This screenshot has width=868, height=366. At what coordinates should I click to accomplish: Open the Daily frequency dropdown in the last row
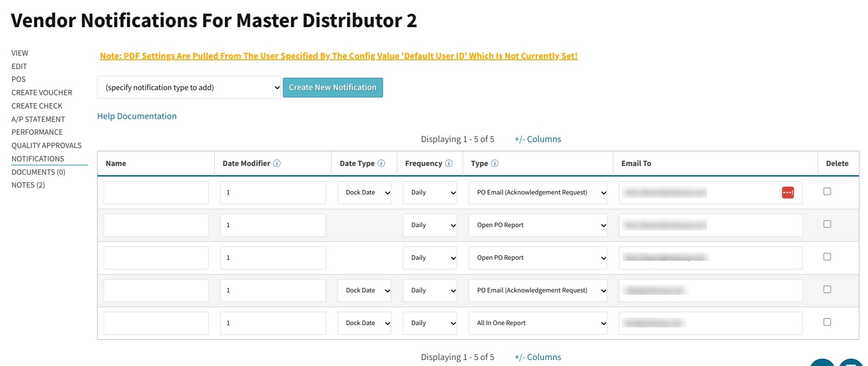click(x=430, y=323)
